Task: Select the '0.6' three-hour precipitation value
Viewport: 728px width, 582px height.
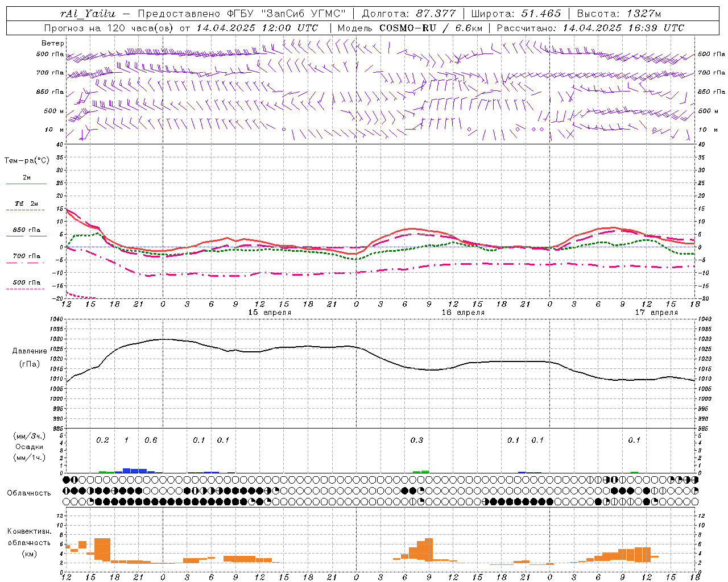Action: click(x=151, y=440)
